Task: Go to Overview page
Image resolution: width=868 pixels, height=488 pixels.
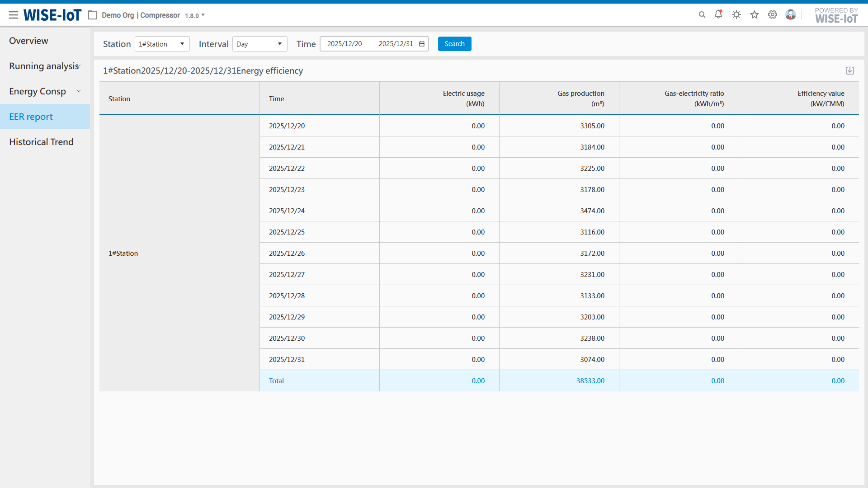Action: pyautogui.click(x=28, y=41)
